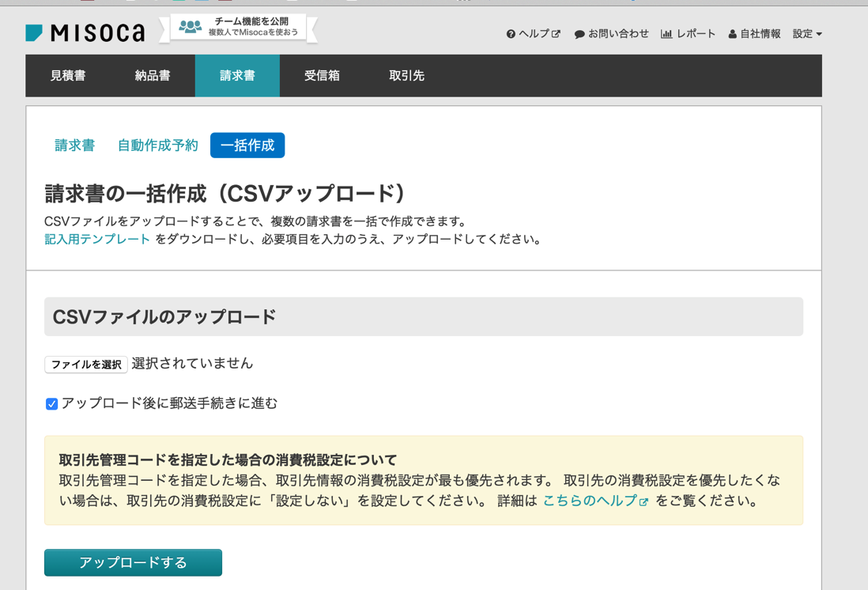868x590 pixels.
Task: Click 取引先管理コードを指定した場合の消費税設定について notice title
Action: pos(228,460)
